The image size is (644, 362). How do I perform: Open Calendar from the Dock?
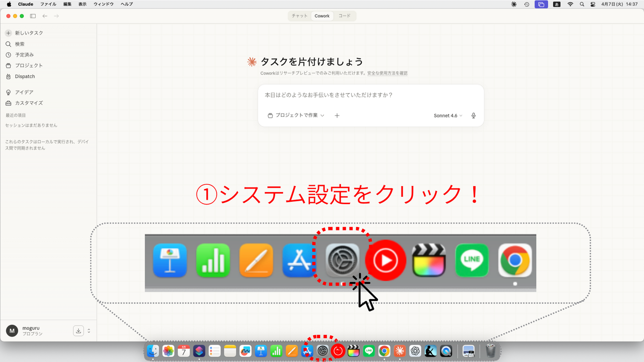pos(184,351)
